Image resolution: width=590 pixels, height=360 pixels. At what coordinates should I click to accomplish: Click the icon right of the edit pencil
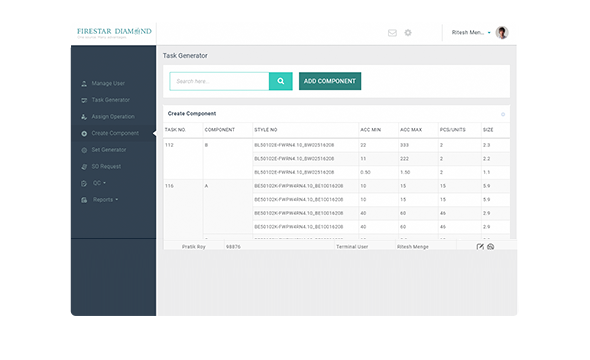(x=490, y=247)
